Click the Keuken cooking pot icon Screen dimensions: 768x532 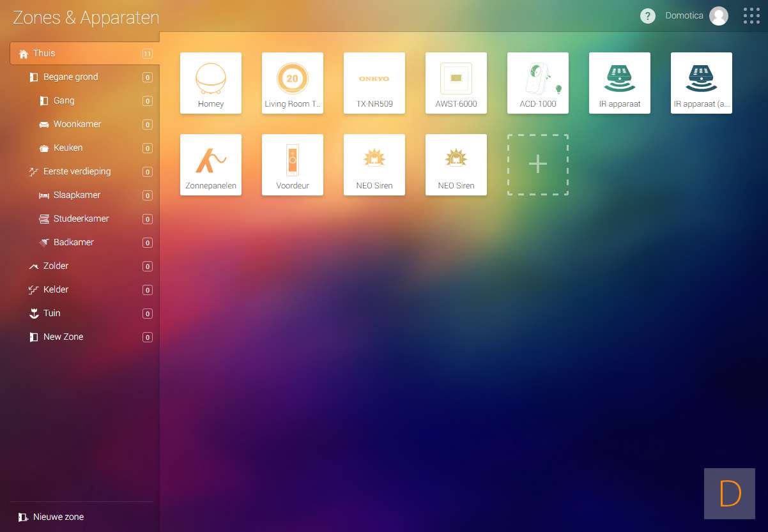pyautogui.click(x=44, y=148)
